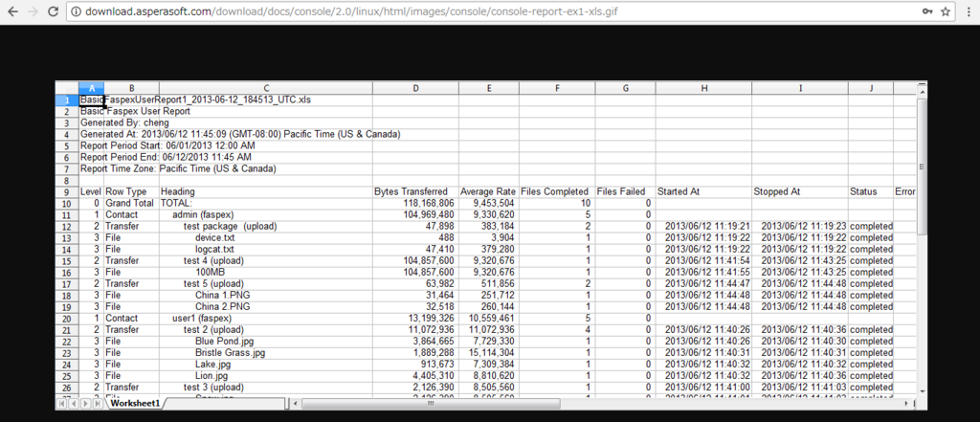The image size is (980, 422).
Task: Click the 'Average Rate' heading cell
Action: pyautogui.click(x=489, y=191)
